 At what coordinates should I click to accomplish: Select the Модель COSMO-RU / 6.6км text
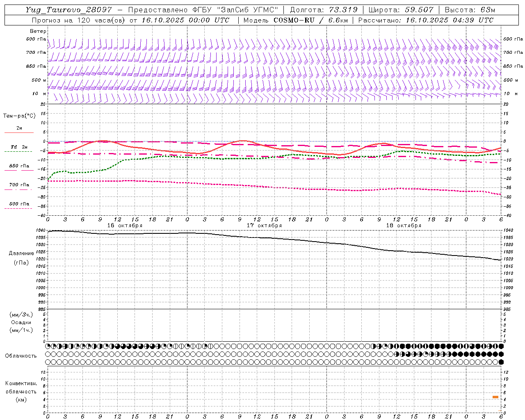pyautogui.click(x=295, y=20)
